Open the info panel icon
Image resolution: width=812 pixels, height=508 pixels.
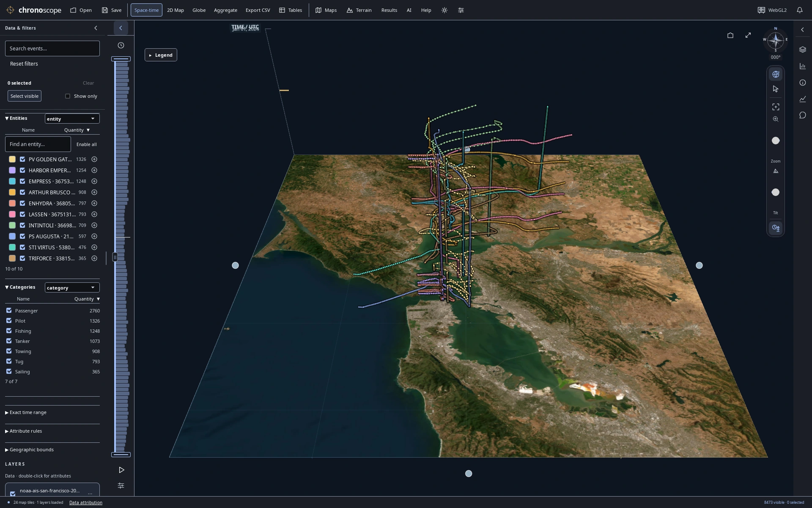(x=803, y=83)
